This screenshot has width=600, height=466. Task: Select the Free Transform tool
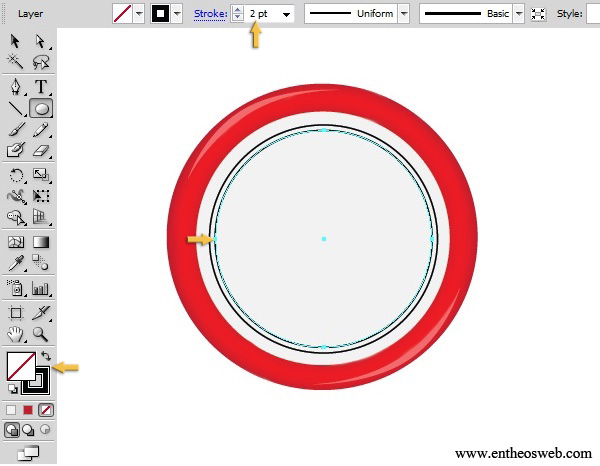[x=41, y=196]
